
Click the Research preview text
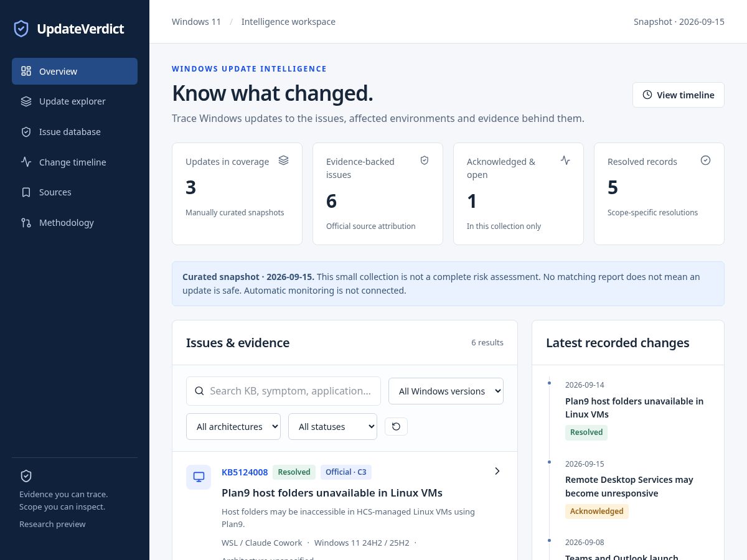pyautogui.click(x=52, y=525)
